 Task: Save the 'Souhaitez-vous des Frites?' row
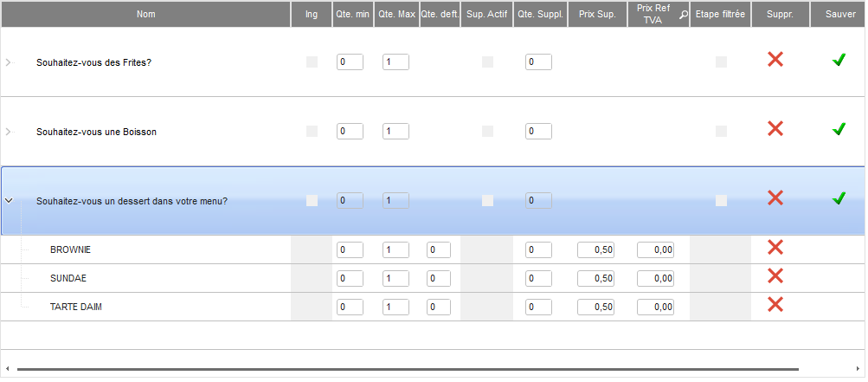coord(838,60)
